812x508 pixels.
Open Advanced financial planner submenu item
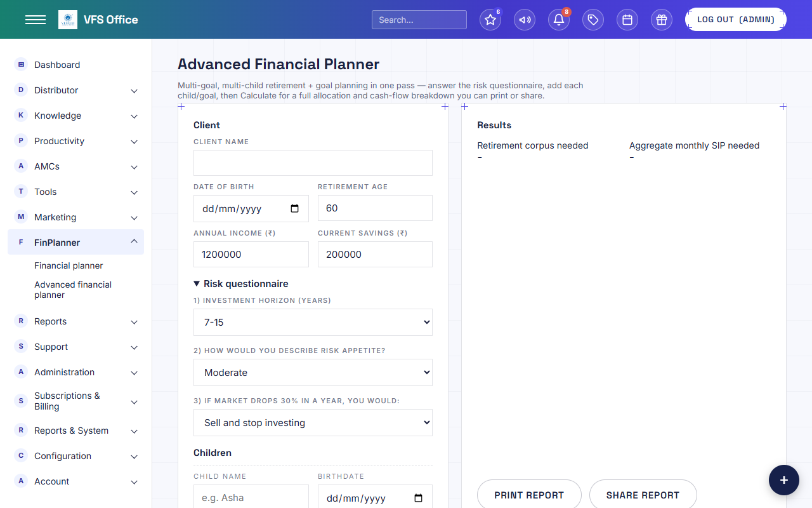point(73,290)
